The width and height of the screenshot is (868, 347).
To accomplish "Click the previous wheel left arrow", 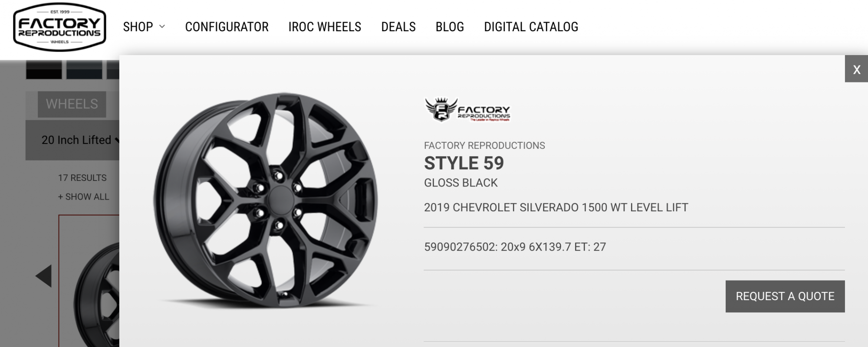I will point(44,276).
